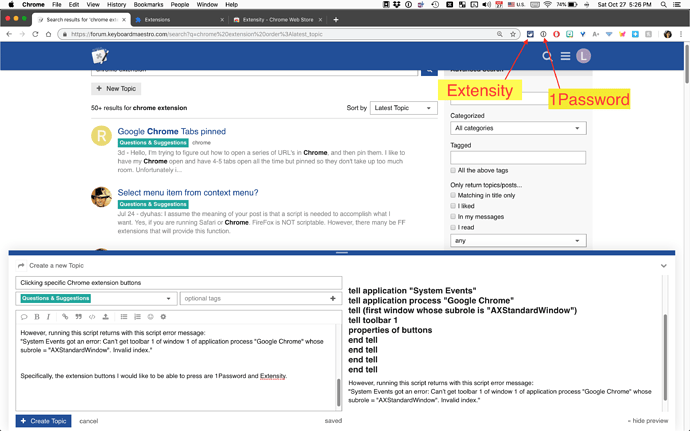Screen dimensions: 690x431
Task: Open Spotlight search in macOS menu bar
Action: 663,4
